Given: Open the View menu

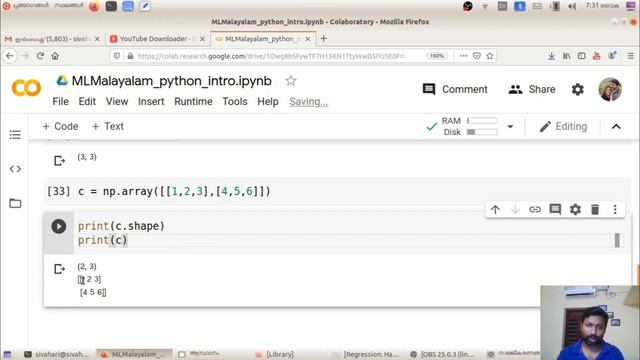Looking at the screenshot, I should click(117, 102).
